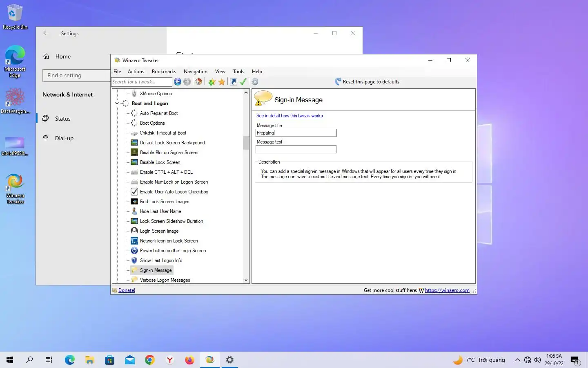
Task: Click the Show Last Logon Info question icon
Action: 134,260
